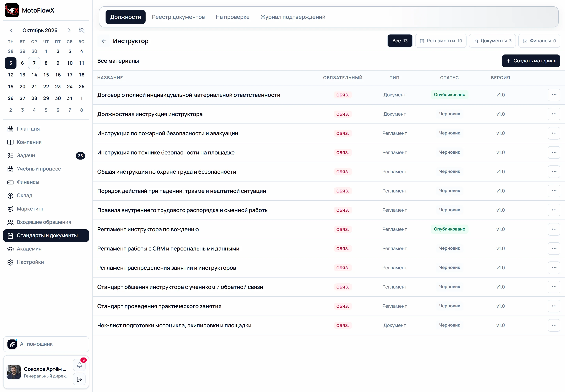The height and width of the screenshot is (392, 565).
Task: Click Опубликовано status of Договор row
Action: pos(449,94)
